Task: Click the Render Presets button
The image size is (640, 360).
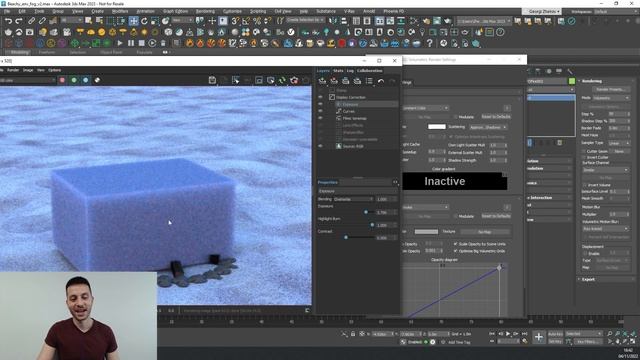Action: point(611,89)
